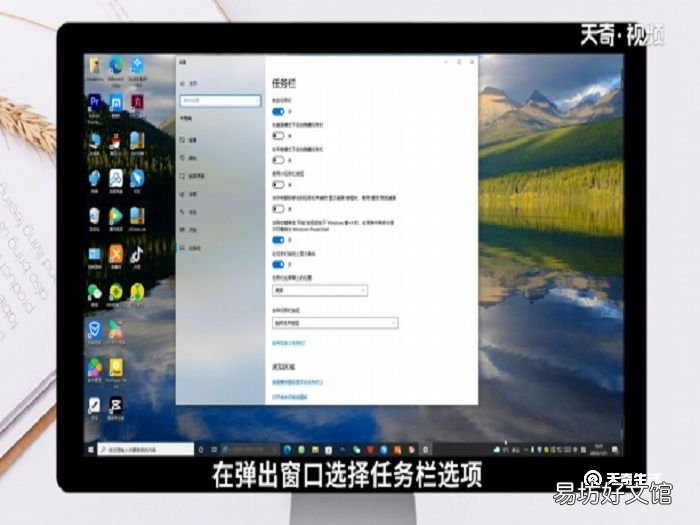700x525 pixels.
Task: Open the combine taskbar buttons dropdown
Action: click(335, 323)
